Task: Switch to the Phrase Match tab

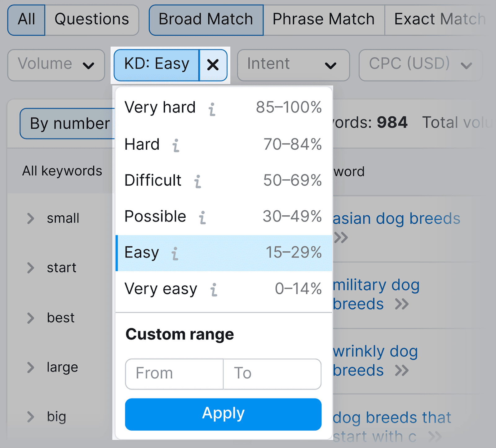Action: [x=323, y=19]
